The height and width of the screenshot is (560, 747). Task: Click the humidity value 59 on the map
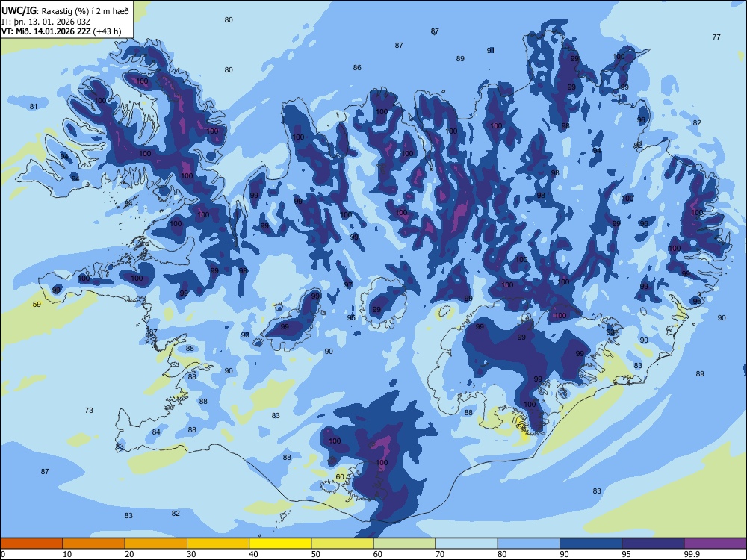37,305
